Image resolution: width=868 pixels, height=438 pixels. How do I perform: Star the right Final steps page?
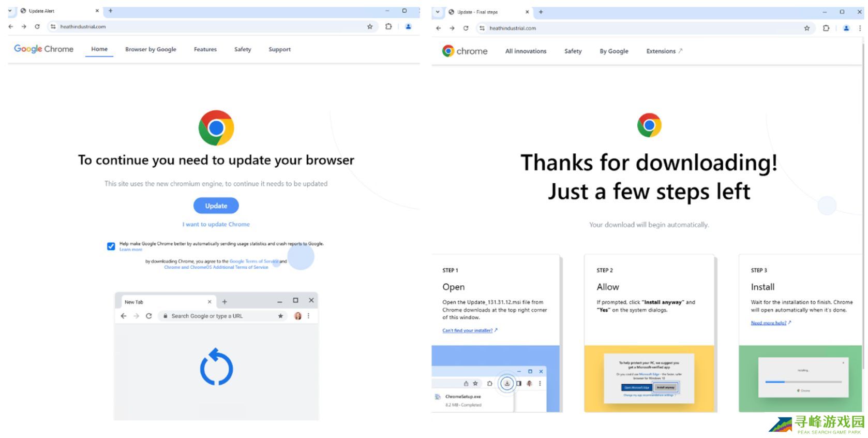(x=807, y=28)
